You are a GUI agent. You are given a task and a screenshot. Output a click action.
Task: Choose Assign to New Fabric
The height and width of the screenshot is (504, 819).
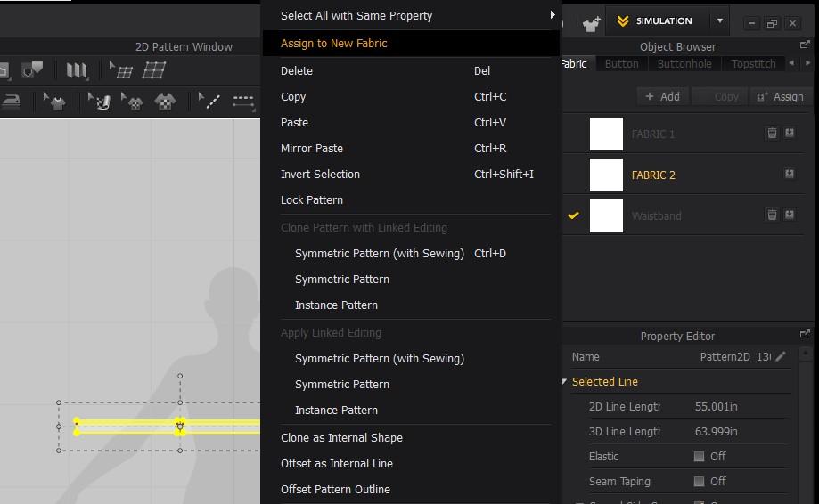334,43
